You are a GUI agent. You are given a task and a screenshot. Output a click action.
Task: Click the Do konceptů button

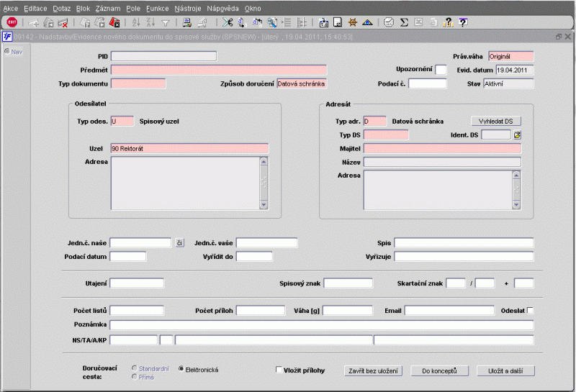coord(439,370)
